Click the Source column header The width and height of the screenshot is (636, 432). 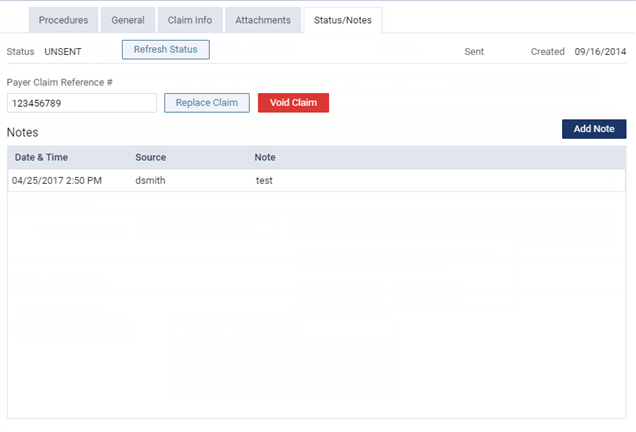(x=150, y=157)
